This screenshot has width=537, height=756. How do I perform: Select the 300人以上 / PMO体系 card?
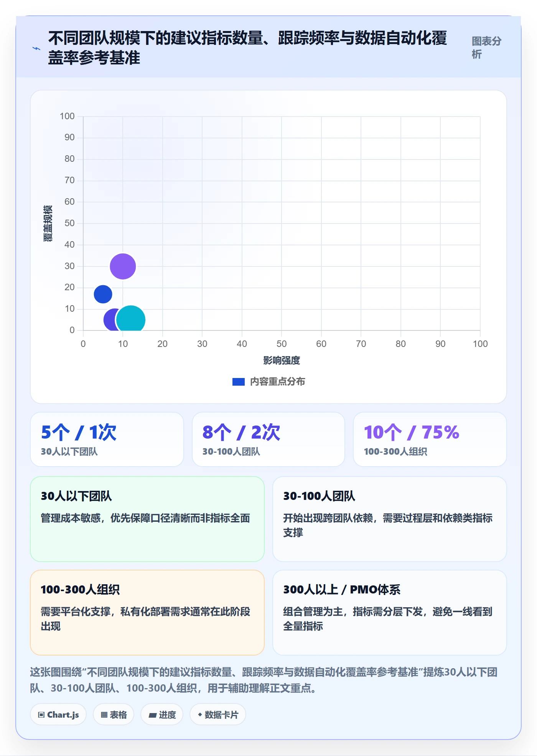coord(390,613)
